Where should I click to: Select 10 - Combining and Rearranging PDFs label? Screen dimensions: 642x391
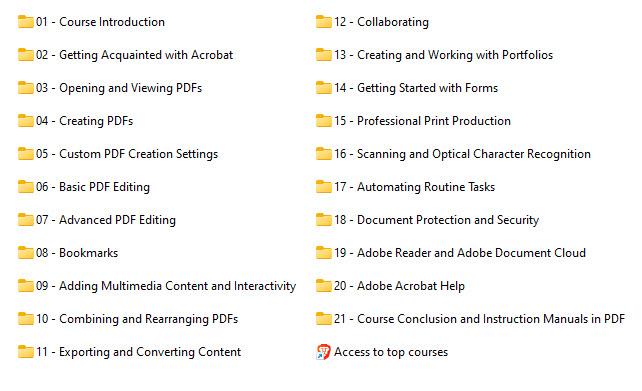coord(137,319)
